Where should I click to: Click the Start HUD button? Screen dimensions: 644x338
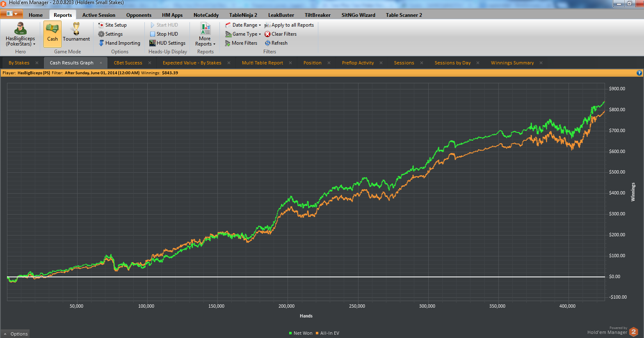point(164,25)
